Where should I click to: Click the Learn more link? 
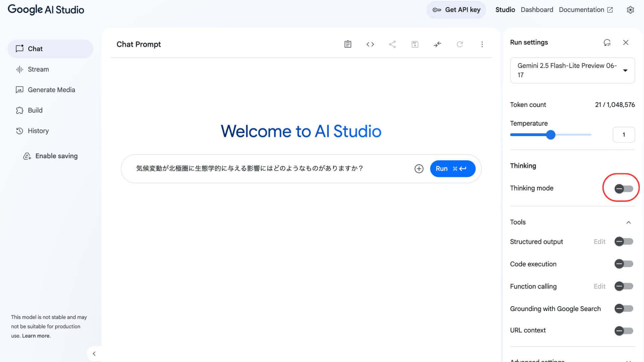click(36, 336)
